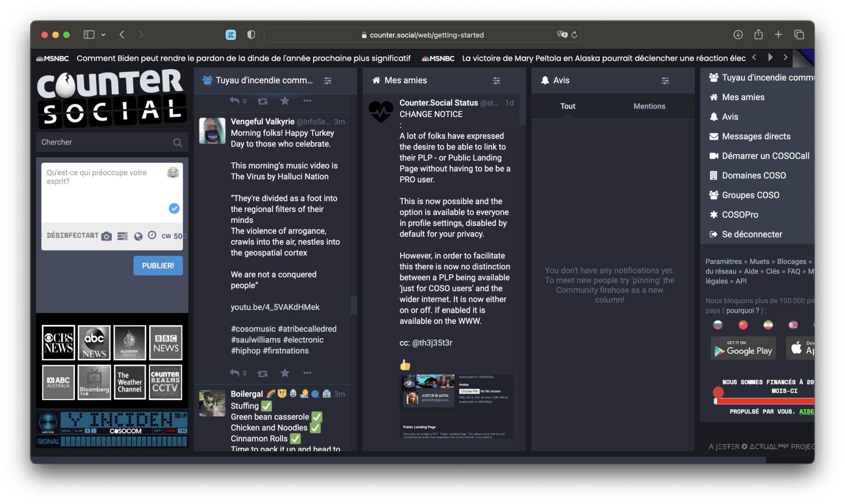The height and width of the screenshot is (504, 845).
Task: Toggle content warning CW button
Action: [166, 236]
